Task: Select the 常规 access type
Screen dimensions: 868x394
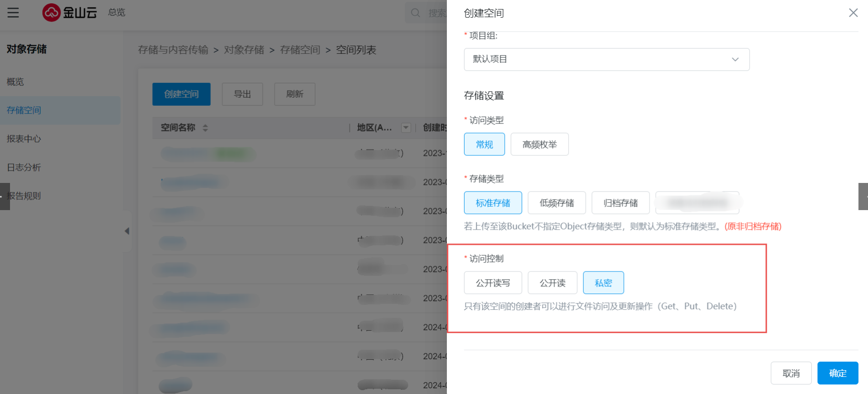Action: [485, 144]
